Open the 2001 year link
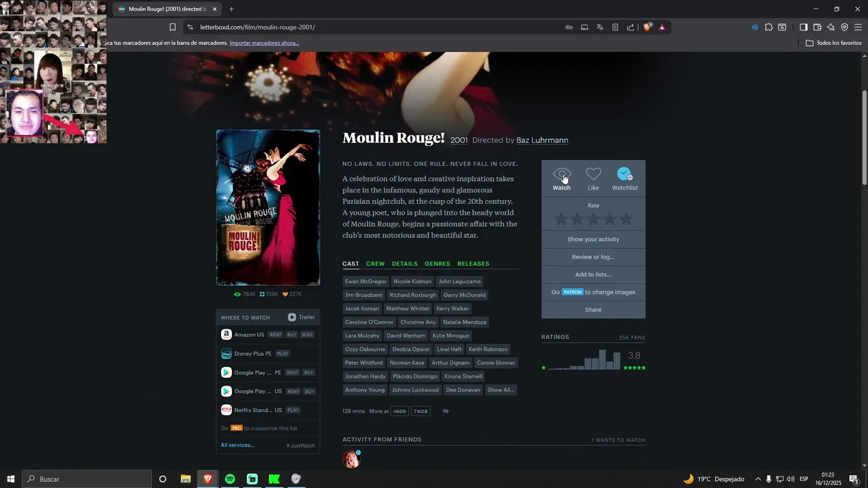The width and height of the screenshot is (868, 488). (x=459, y=140)
